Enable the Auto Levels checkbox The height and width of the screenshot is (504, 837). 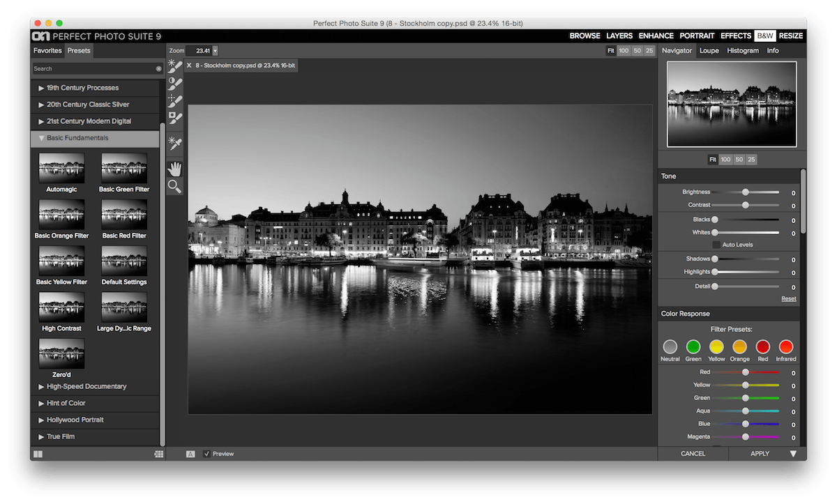716,245
